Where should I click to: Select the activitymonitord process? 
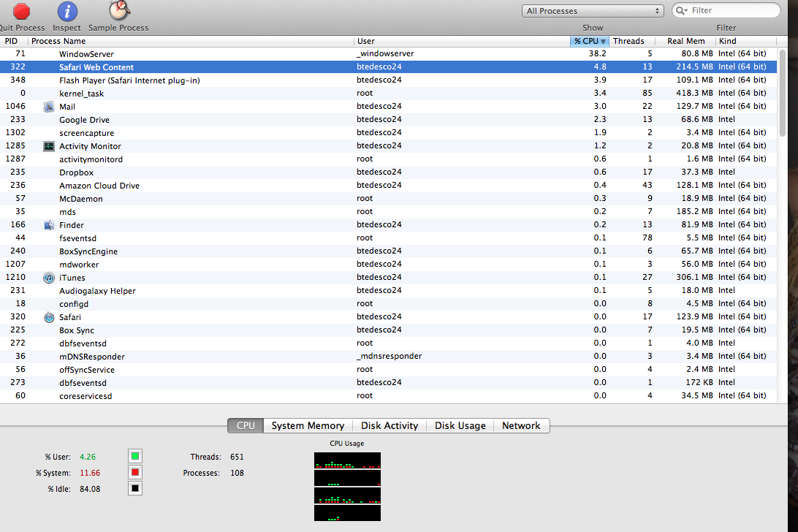coord(388,159)
